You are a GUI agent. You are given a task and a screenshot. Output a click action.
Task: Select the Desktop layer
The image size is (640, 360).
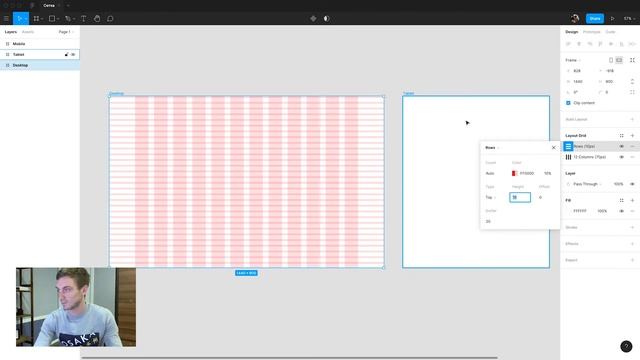[x=40, y=65]
